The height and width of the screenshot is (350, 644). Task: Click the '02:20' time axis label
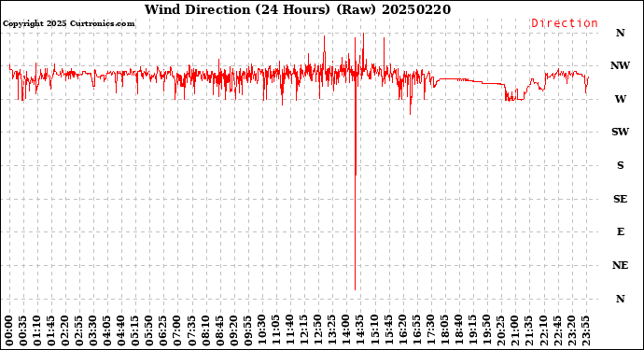(x=65, y=331)
